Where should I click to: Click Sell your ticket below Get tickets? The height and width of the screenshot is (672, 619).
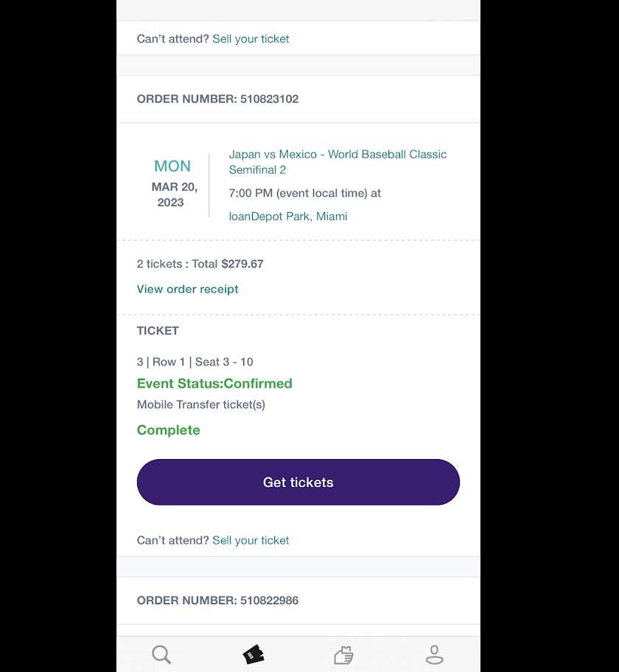251,540
